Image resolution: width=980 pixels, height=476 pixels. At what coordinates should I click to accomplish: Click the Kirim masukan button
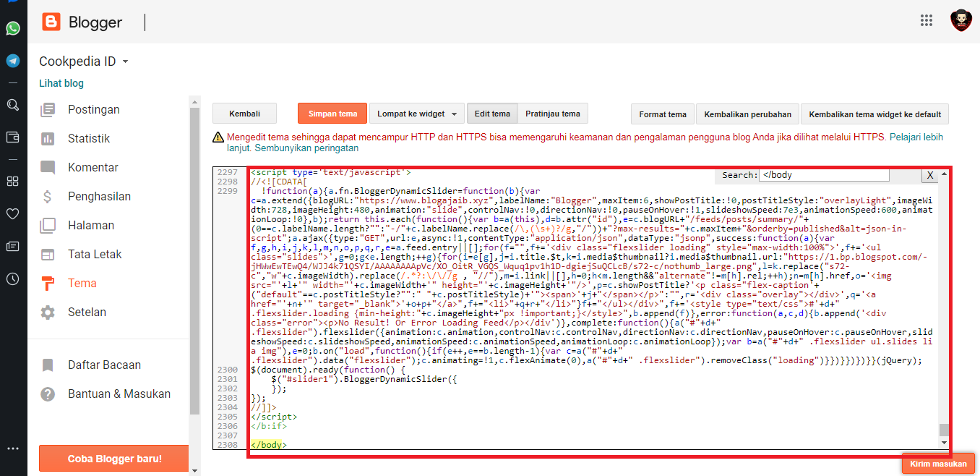point(938,464)
